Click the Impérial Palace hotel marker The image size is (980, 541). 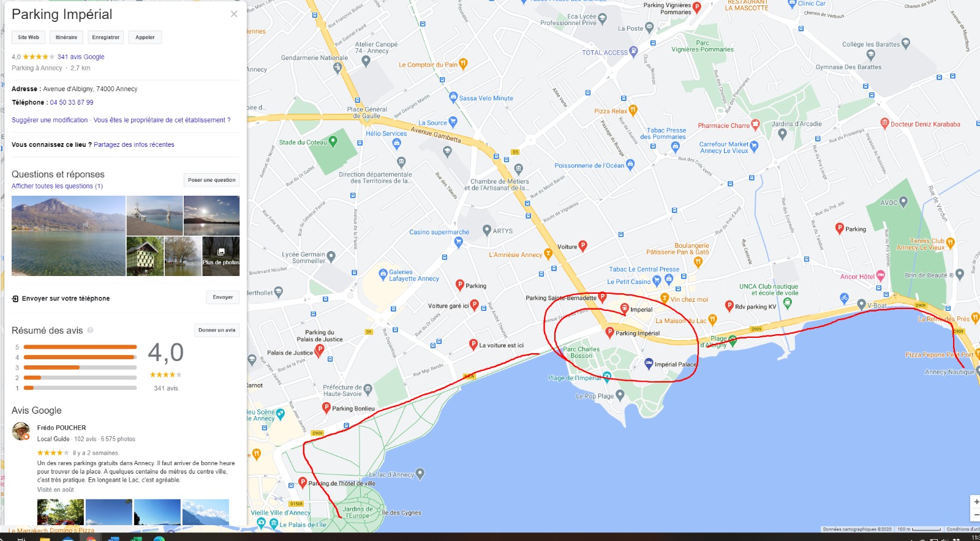click(649, 364)
